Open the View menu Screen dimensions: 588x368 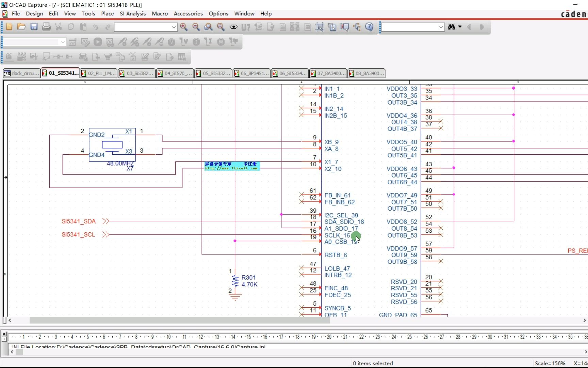pos(70,14)
